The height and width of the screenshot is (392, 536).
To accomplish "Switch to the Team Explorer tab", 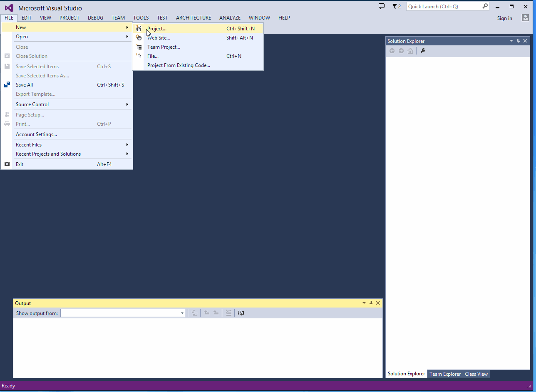I will [445, 374].
